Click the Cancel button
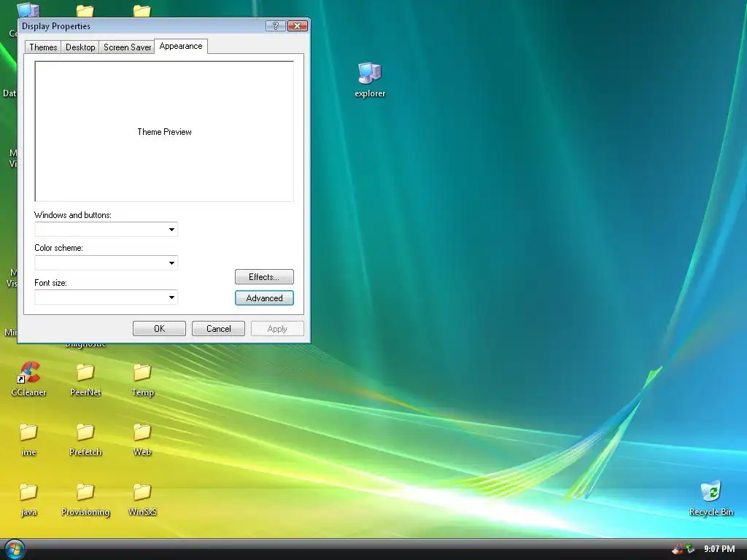 click(218, 329)
